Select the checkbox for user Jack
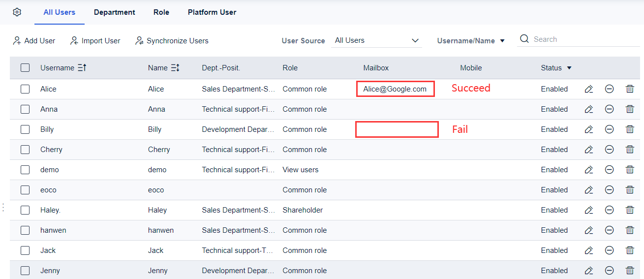 (25, 250)
